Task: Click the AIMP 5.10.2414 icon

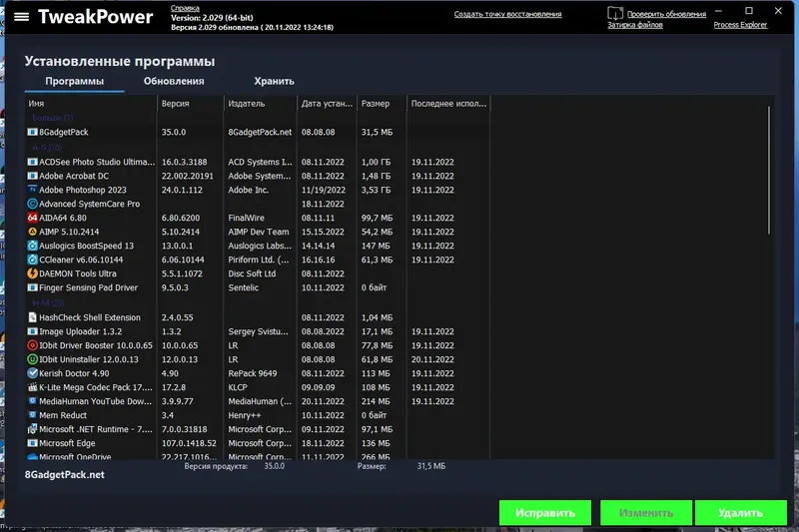Action: click(x=33, y=232)
